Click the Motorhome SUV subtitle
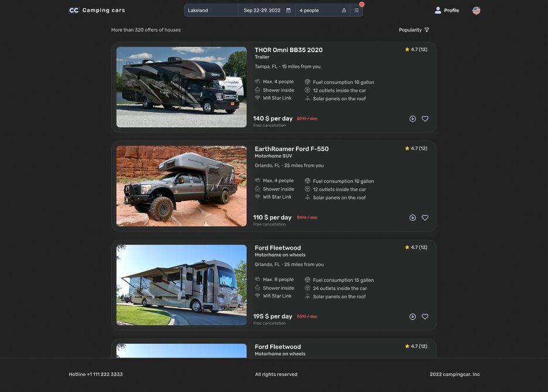Screen dimensions: 548x392 pyautogui.click(x=273, y=156)
